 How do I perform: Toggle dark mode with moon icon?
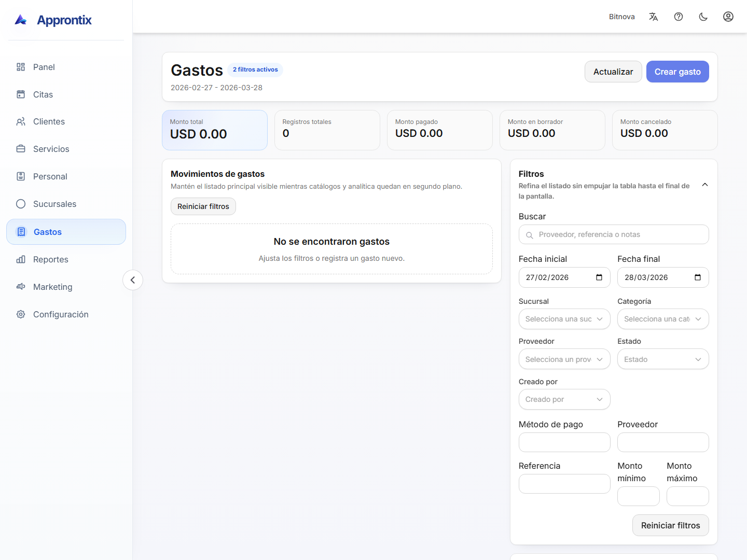pos(703,17)
